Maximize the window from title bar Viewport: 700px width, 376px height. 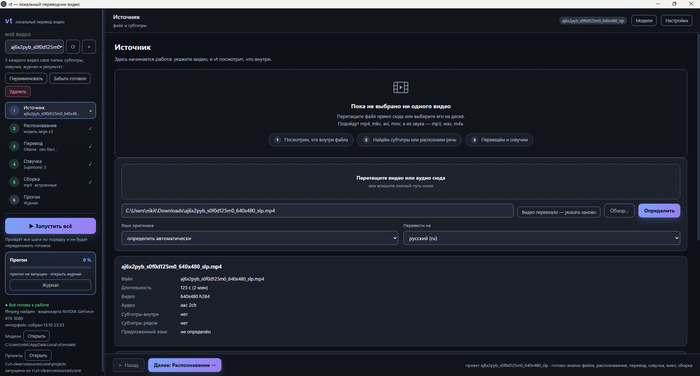(674, 4)
